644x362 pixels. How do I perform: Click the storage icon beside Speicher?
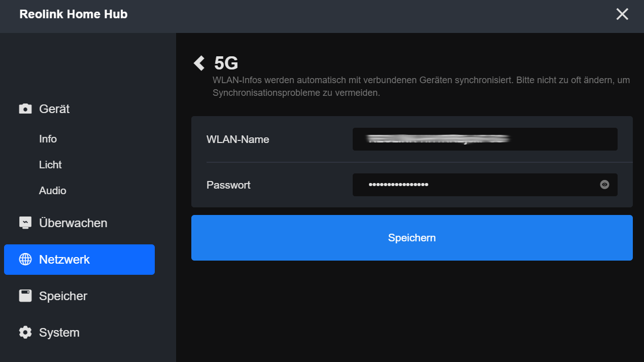tap(25, 296)
